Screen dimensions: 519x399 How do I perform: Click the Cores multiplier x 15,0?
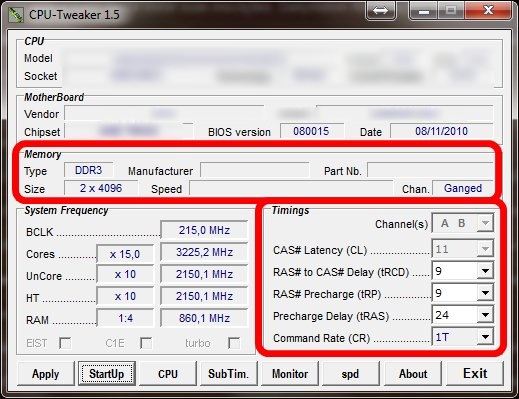(125, 254)
